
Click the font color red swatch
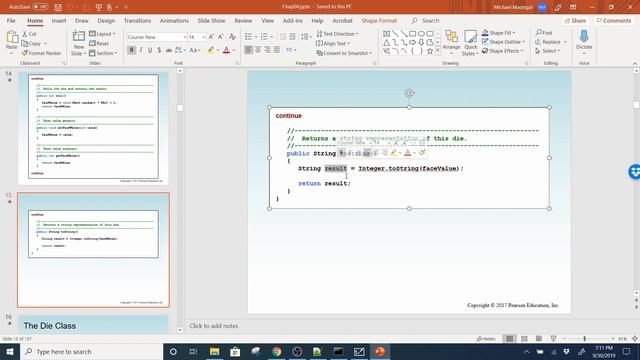[226, 50]
